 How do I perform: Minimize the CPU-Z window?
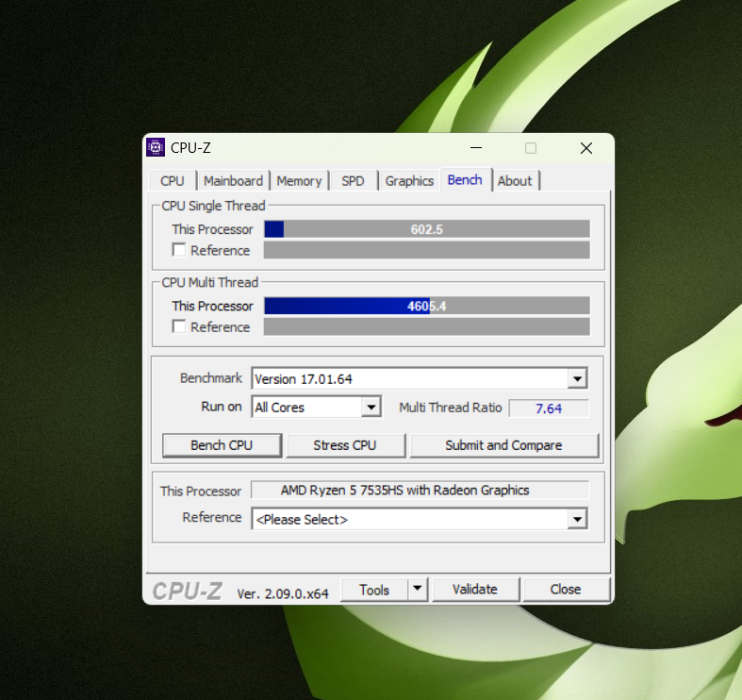click(x=476, y=148)
